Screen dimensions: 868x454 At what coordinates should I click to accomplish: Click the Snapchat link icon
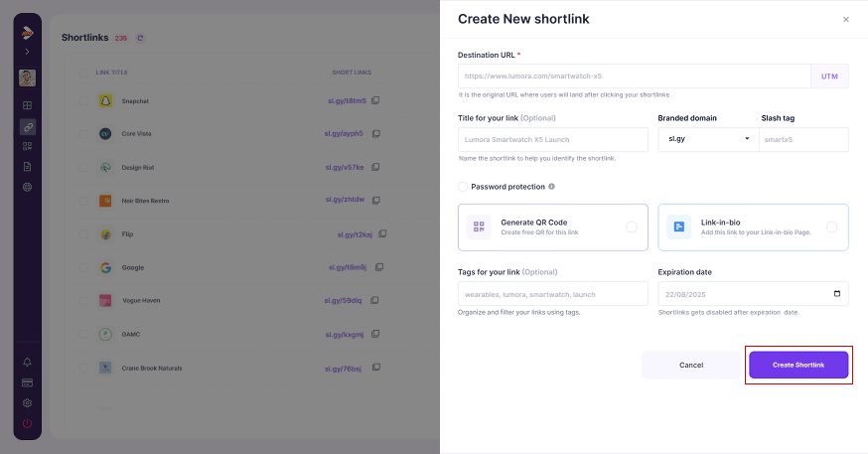105,100
